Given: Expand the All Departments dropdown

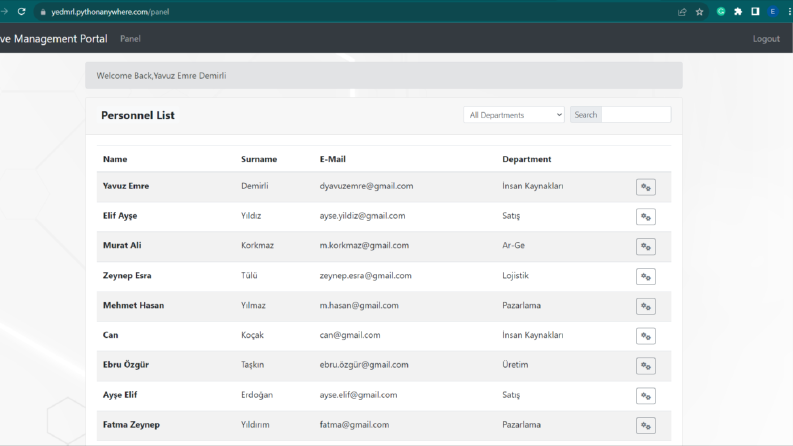Looking at the screenshot, I should (514, 115).
